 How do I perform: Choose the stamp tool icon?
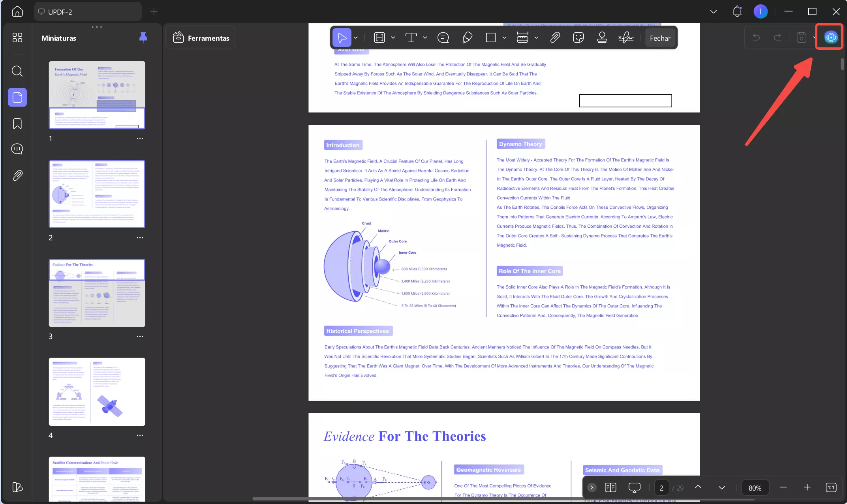(602, 38)
